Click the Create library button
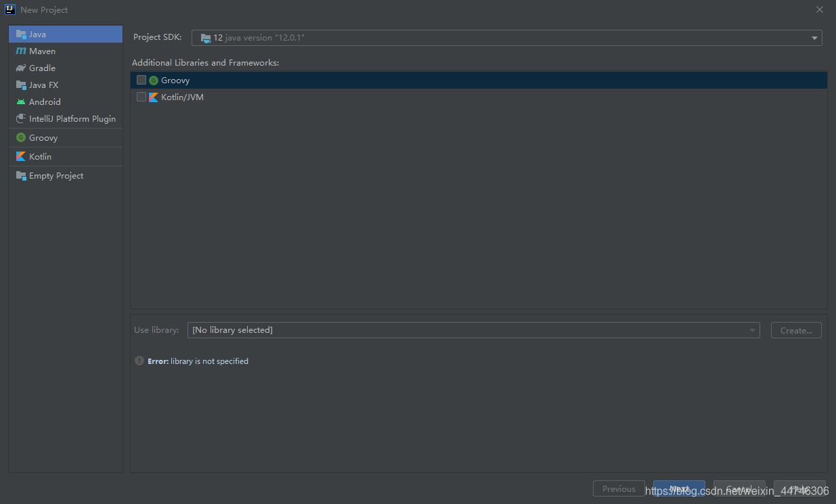Image resolution: width=836 pixels, height=504 pixels. [x=796, y=330]
